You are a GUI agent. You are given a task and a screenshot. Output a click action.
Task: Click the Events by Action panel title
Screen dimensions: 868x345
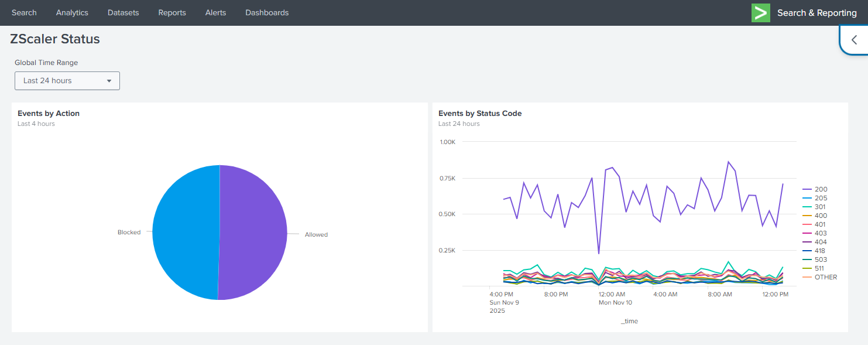pyautogui.click(x=49, y=114)
